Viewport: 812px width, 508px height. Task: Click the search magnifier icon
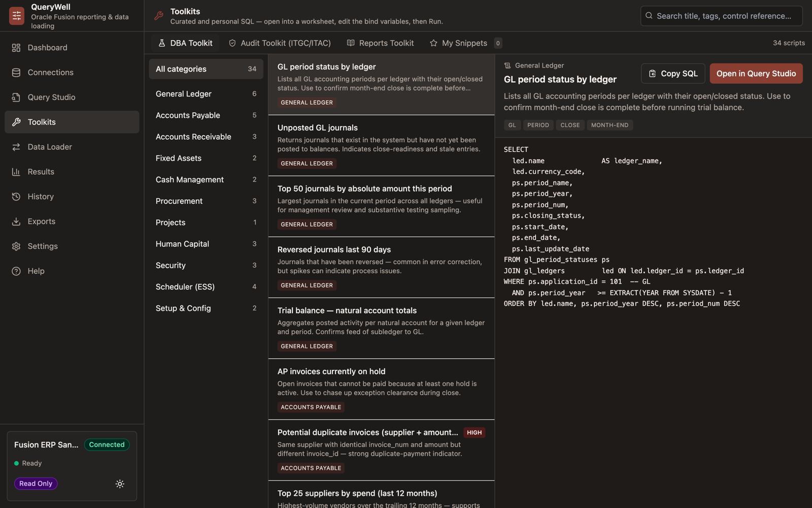click(x=649, y=16)
